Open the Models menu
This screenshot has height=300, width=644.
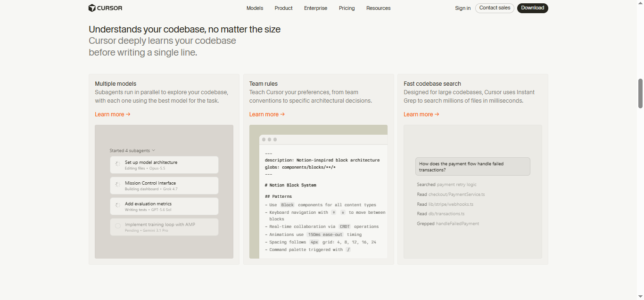tap(255, 8)
